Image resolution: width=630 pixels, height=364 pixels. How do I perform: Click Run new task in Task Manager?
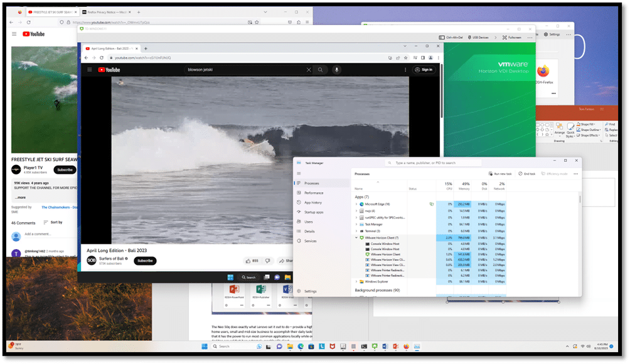click(500, 174)
